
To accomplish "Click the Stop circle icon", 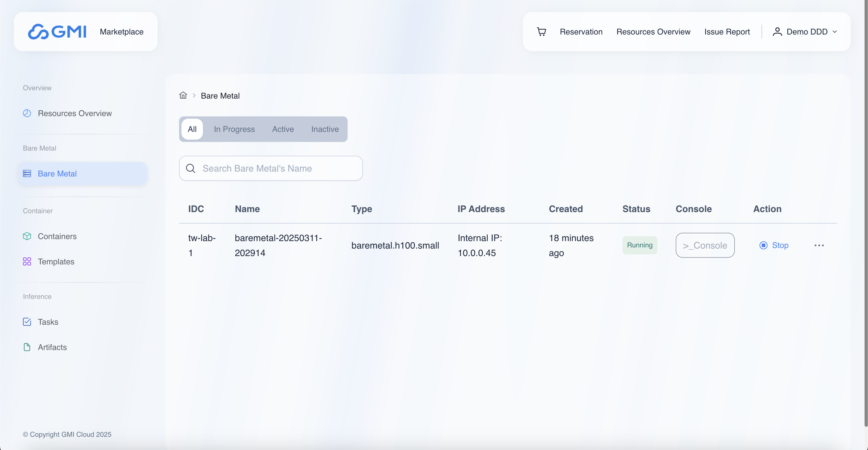I will [x=763, y=245].
